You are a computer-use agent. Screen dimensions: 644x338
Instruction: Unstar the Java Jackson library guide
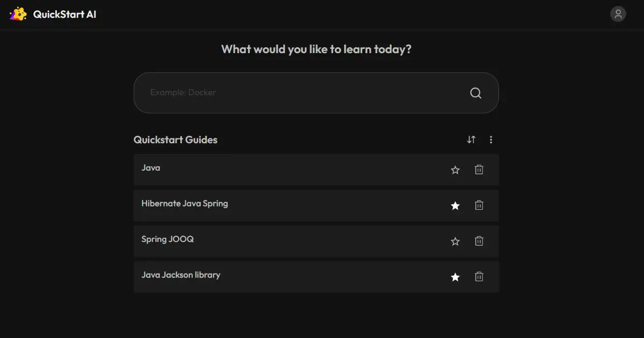(455, 277)
